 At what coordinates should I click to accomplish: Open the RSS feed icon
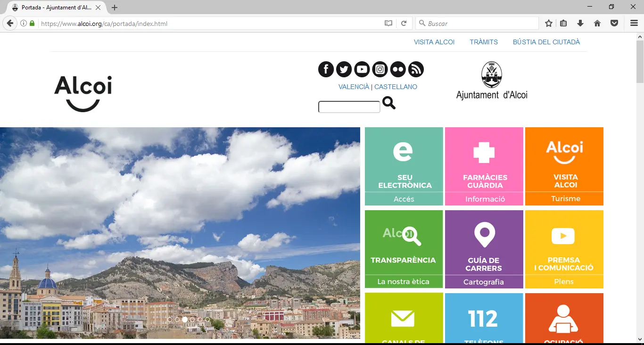[x=416, y=69]
